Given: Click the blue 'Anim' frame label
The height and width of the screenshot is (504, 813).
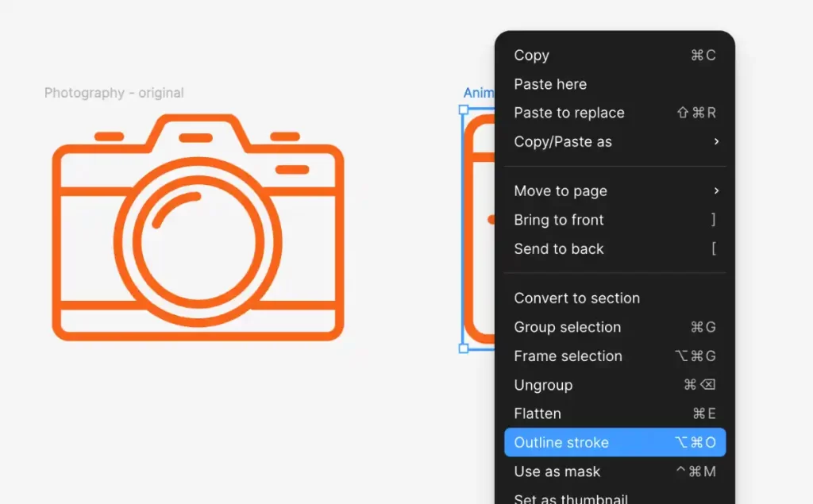Looking at the screenshot, I should [479, 93].
